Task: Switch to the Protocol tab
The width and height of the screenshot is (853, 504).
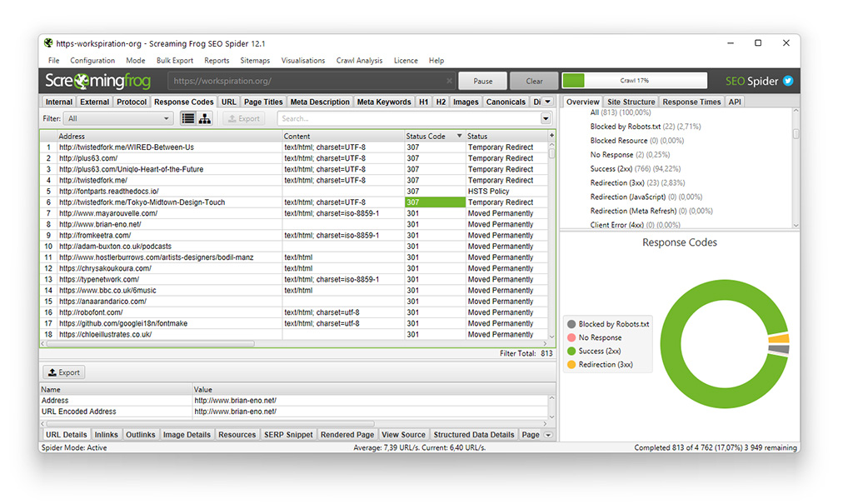Action: point(132,102)
